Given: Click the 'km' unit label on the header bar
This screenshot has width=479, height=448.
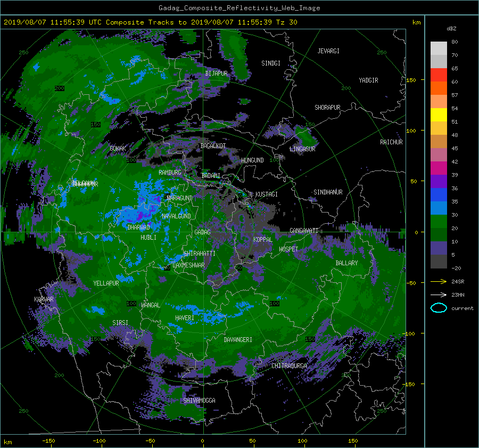Looking at the screenshot, I should 416,22.
